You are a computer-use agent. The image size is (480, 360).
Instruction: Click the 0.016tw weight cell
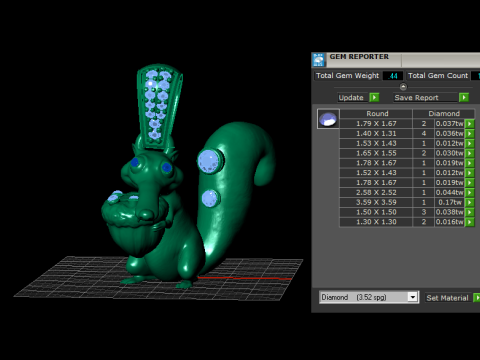click(449, 222)
